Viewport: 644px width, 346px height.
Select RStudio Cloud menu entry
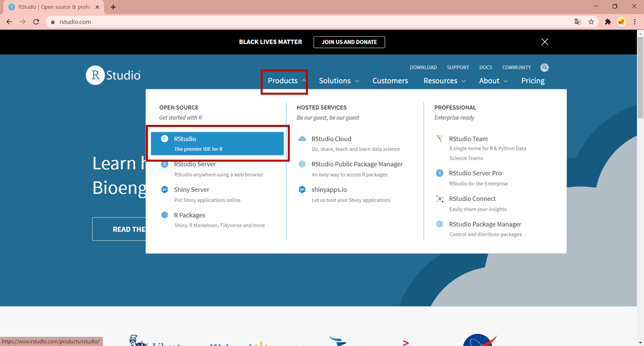pyautogui.click(x=355, y=144)
